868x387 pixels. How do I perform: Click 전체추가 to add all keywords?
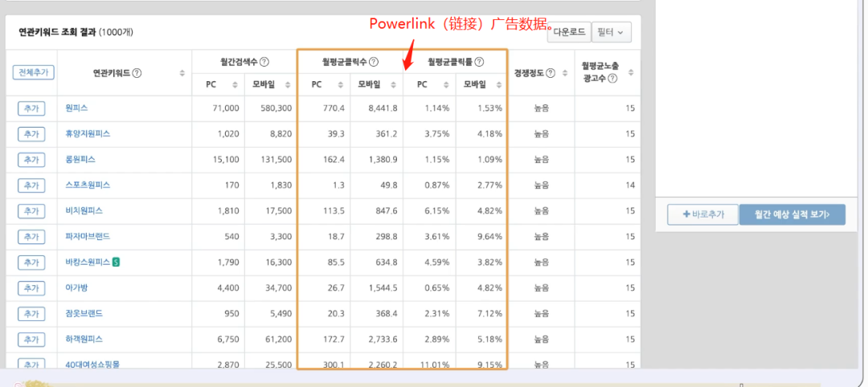coord(33,72)
